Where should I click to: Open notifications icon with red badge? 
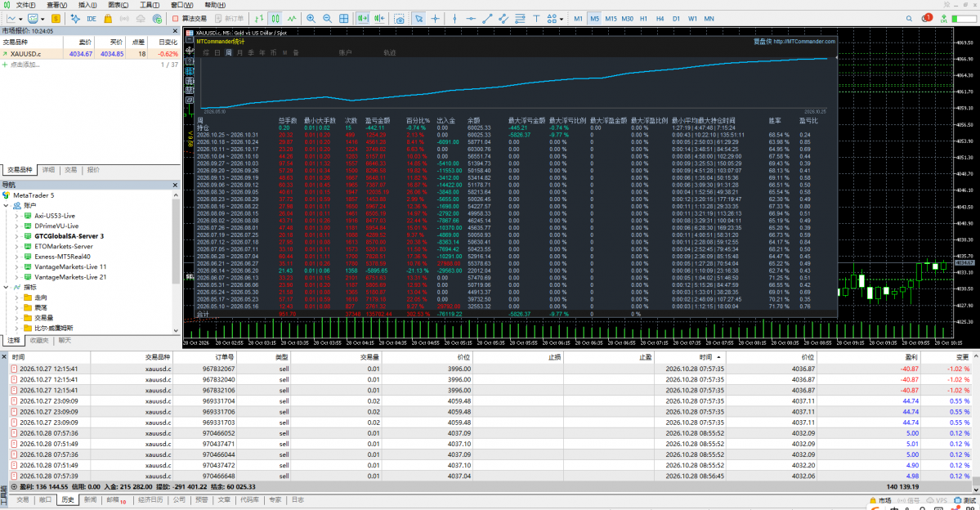point(927,18)
